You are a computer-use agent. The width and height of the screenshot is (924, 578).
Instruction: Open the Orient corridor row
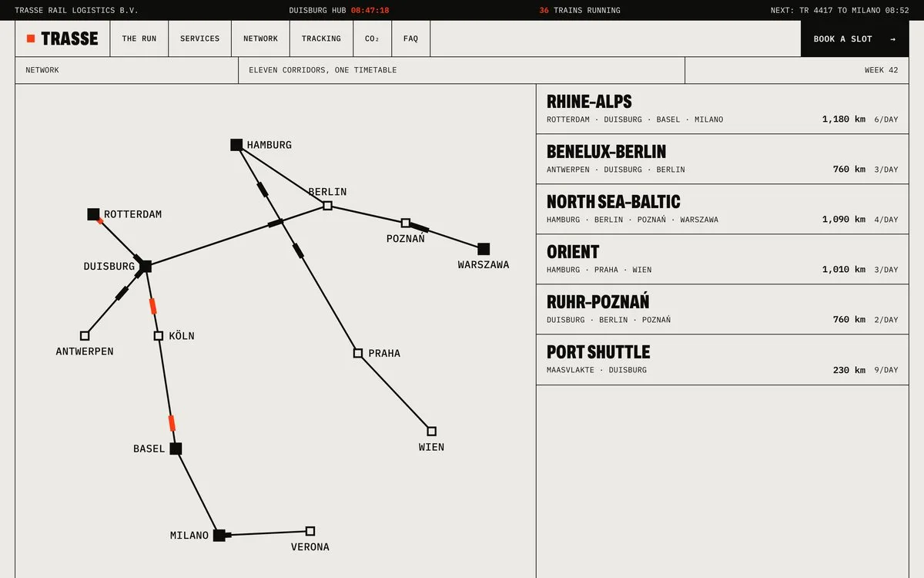722,259
